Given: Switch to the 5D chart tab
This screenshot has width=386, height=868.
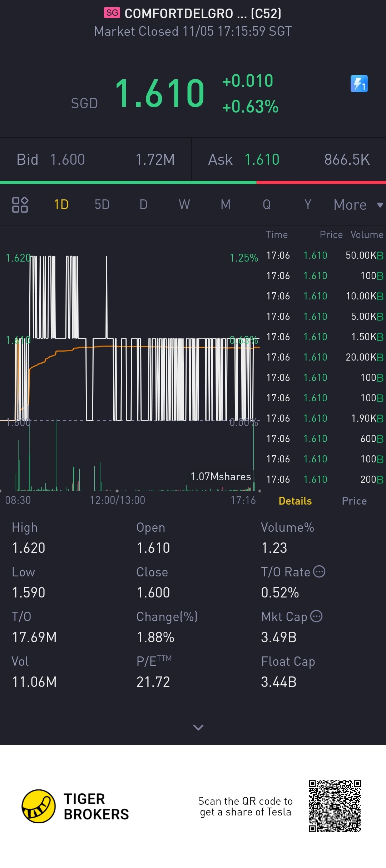Looking at the screenshot, I should 102,205.
